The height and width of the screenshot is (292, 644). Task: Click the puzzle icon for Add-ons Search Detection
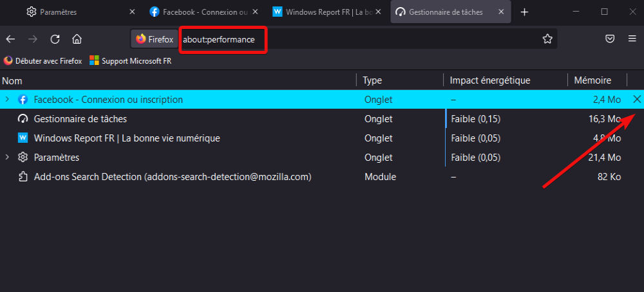23,177
